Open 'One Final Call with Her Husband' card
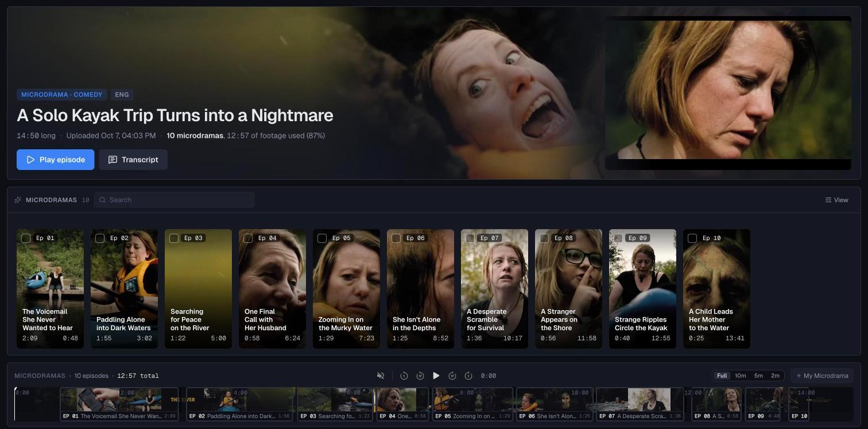The image size is (868, 429). (272, 289)
